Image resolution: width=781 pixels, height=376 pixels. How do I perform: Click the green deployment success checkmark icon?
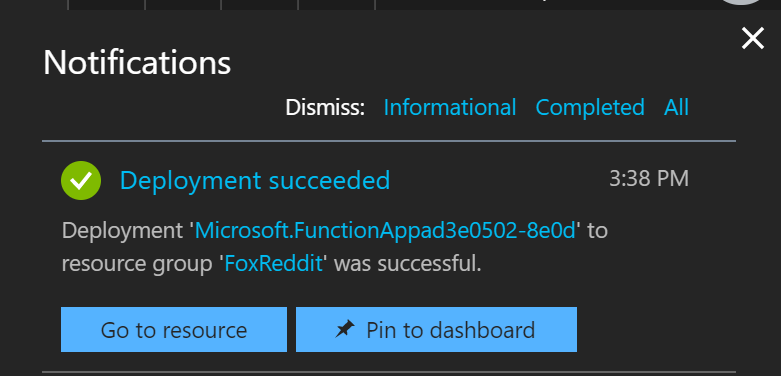(81, 180)
